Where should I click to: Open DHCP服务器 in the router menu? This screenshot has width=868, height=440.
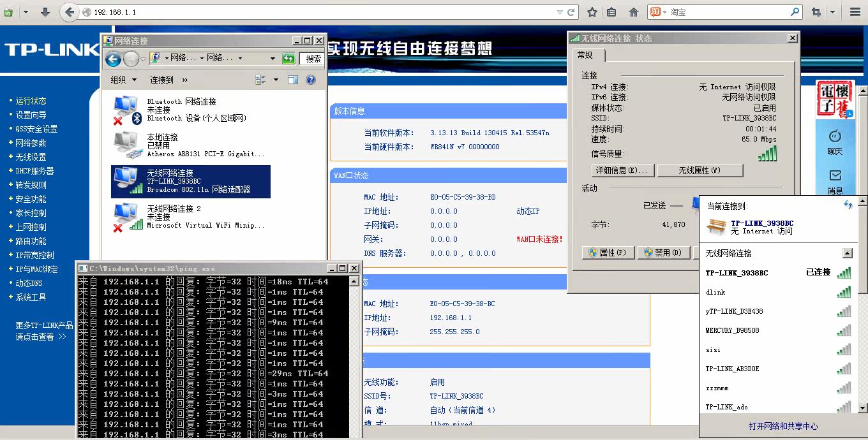pos(34,171)
